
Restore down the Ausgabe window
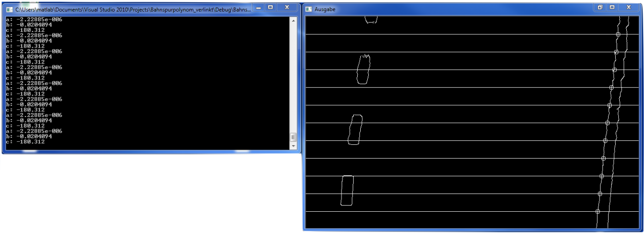[600, 8]
